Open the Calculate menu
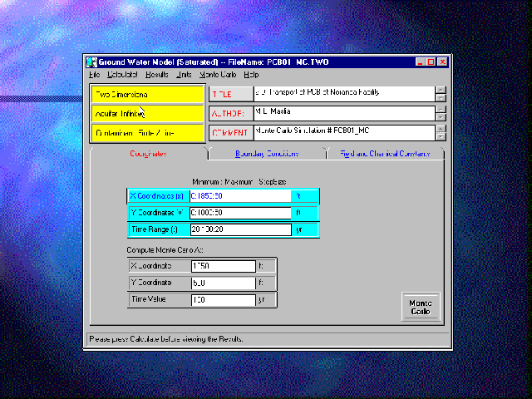Image resolution: width=532 pixels, height=399 pixels. [x=122, y=75]
